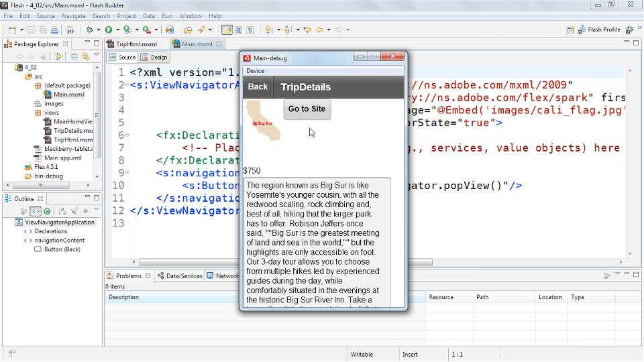Click Back button in Main-debug app

[x=258, y=86]
